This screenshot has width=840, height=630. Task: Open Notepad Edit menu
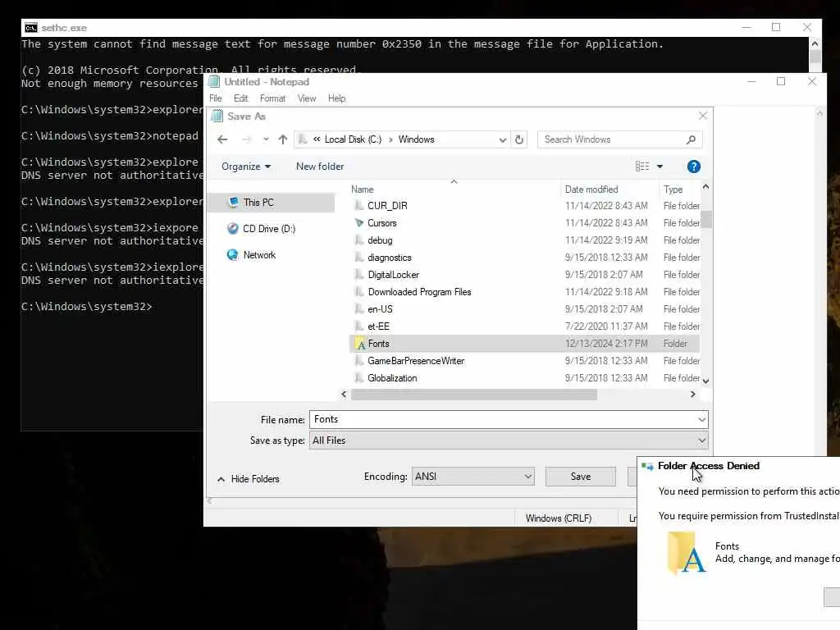click(240, 98)
